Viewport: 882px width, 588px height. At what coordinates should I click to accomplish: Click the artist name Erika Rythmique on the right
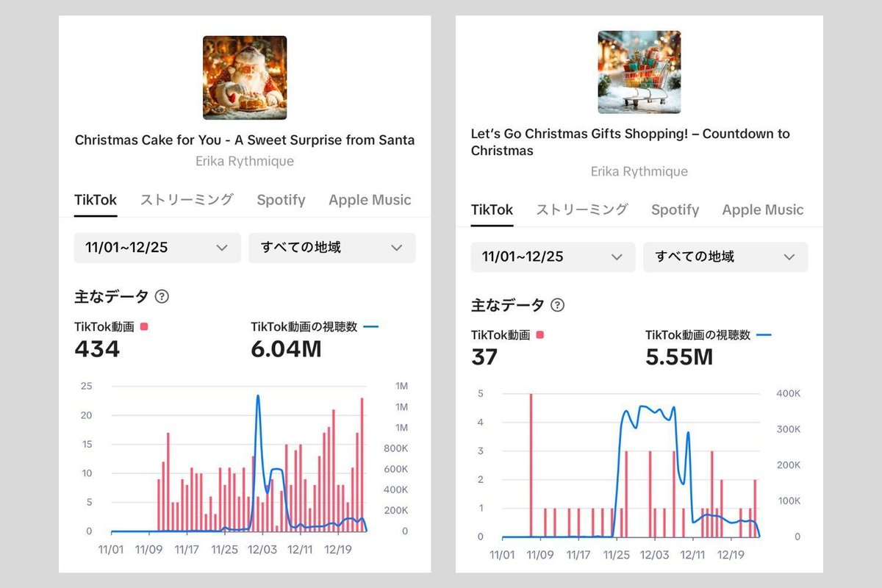tap(639, 171)
